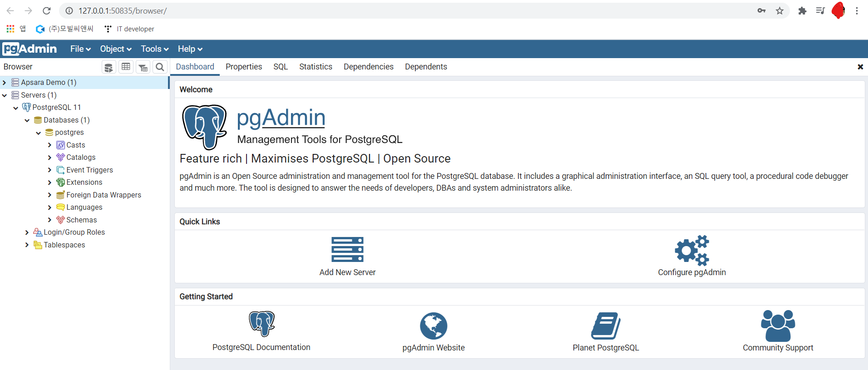
Task: Click the Languages node icon
Action: point(60,207)
